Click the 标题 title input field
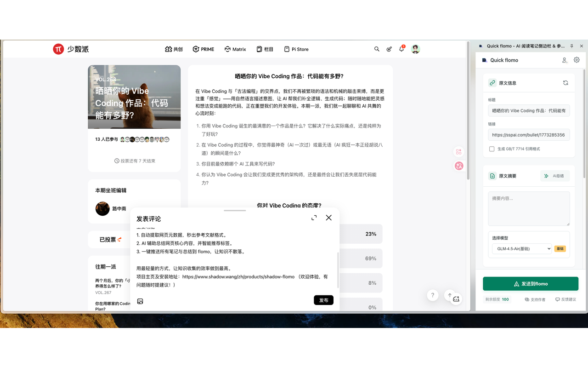This screenshot has height=368, width=588. point(529,111)
